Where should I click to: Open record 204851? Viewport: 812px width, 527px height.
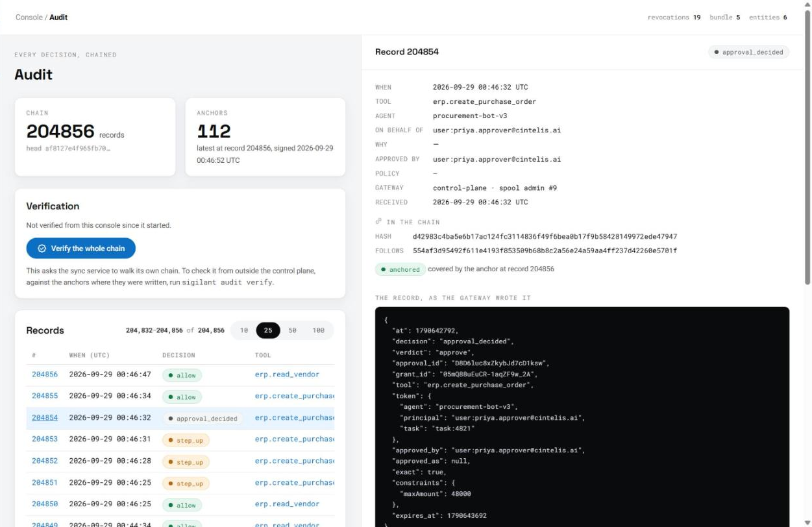[x=45, y=482]
